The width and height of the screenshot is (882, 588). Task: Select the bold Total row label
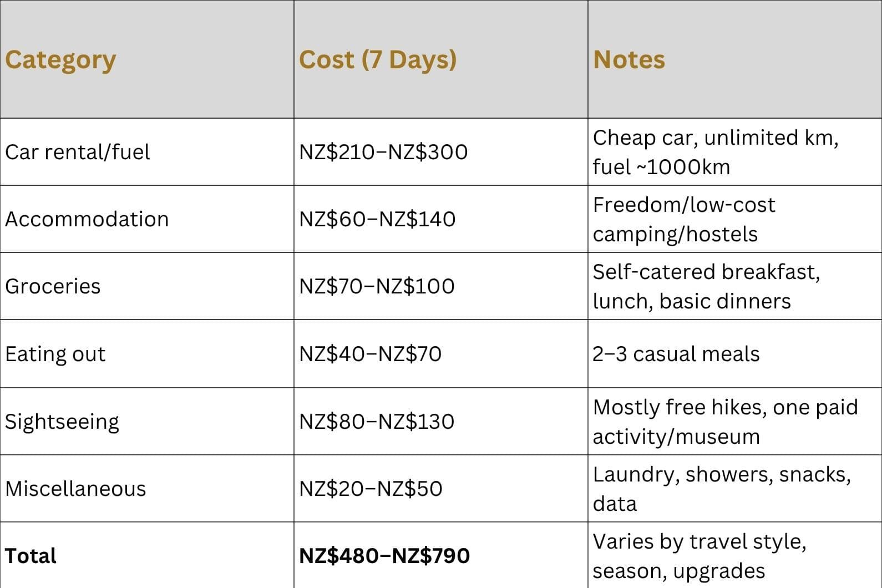(31, 556)
